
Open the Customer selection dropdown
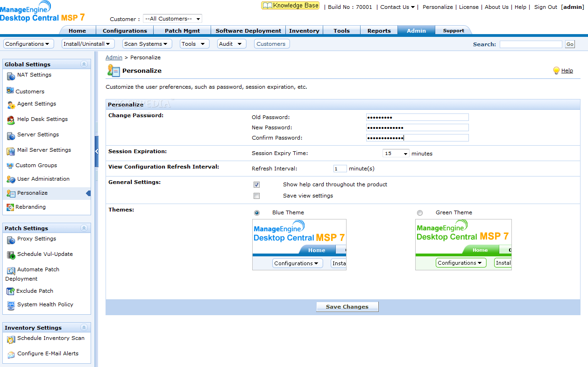(172, 19)
